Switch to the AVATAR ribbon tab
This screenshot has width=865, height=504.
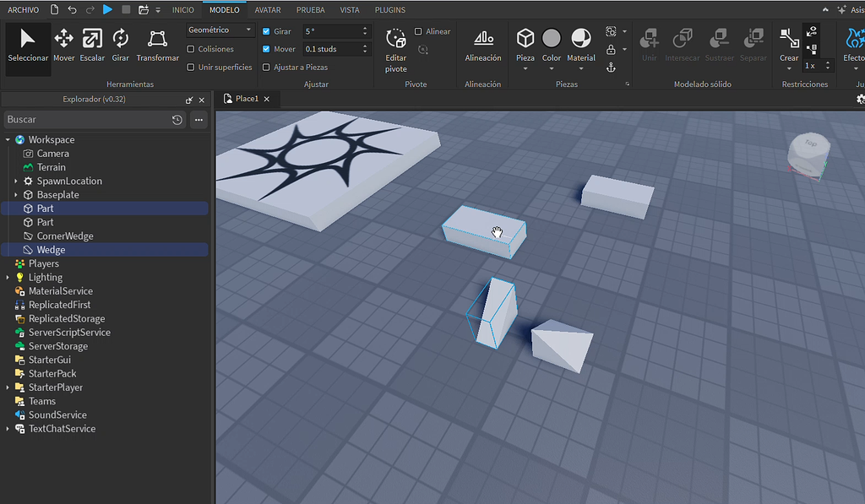tap(267, 9)
